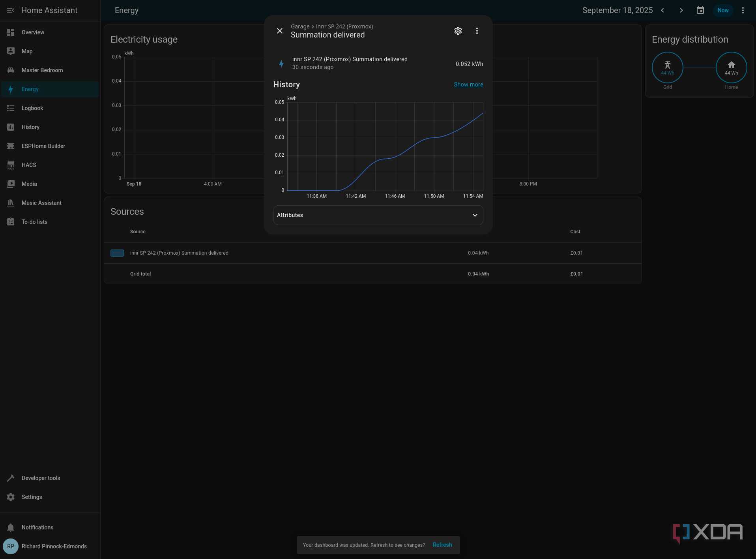Click the Grid node in Energy distribution
Viewport: 756px width, 559px height.
point(668,68)
